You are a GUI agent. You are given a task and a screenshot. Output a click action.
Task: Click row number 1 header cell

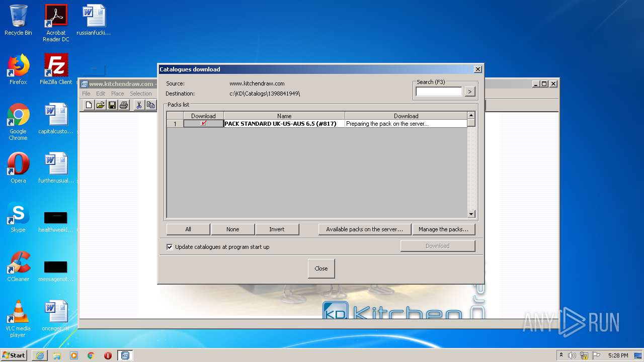[175, 124]
